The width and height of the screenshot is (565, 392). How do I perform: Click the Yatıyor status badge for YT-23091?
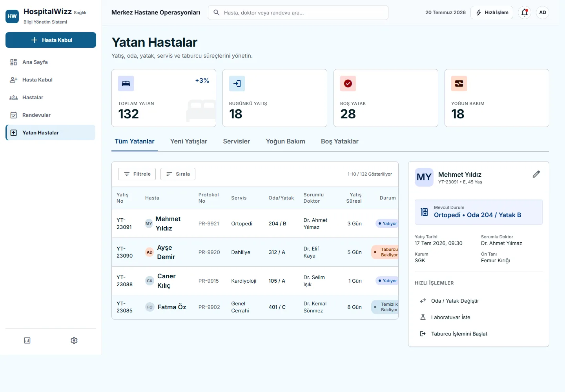point(387,223)
